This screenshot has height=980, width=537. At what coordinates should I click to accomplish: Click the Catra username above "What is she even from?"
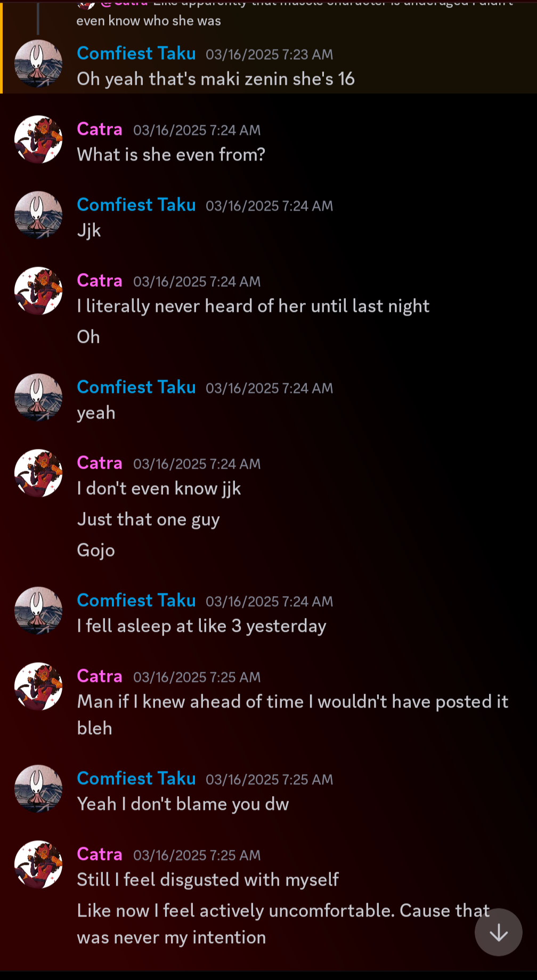[100, 129]
